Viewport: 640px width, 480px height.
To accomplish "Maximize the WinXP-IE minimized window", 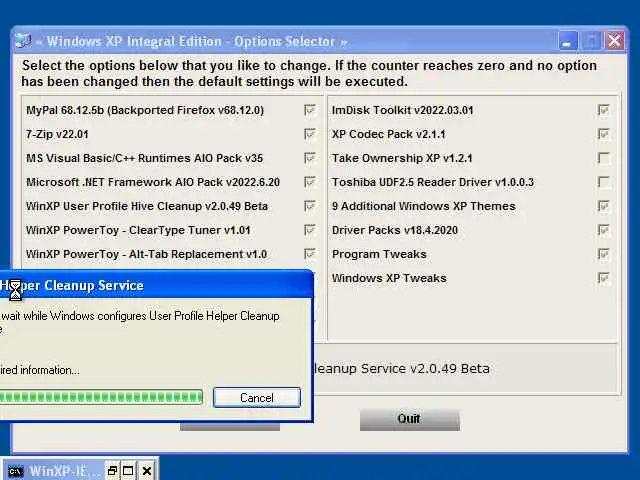I will click(x=128, y=471).
